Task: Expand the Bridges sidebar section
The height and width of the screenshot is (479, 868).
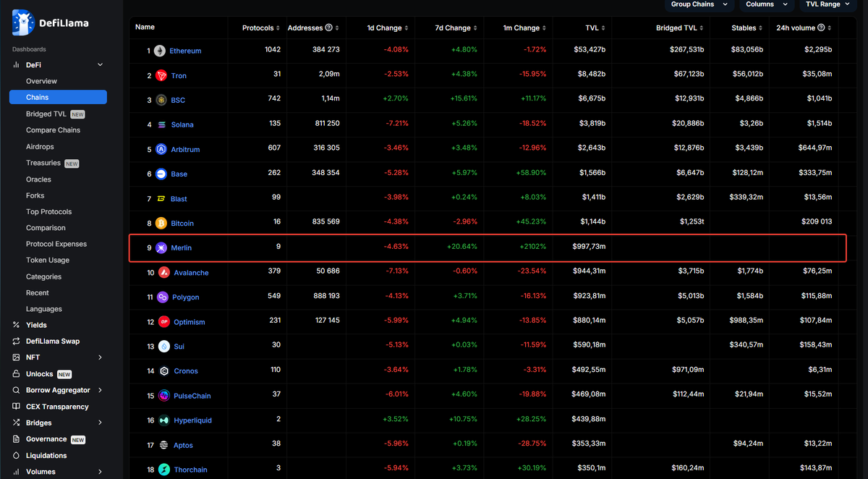Action: pos(100,423)
